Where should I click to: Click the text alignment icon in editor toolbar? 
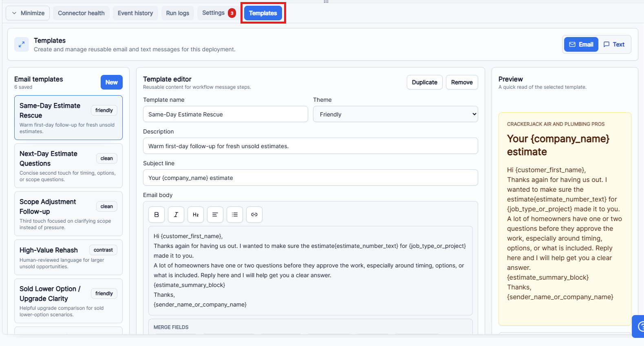215,215
